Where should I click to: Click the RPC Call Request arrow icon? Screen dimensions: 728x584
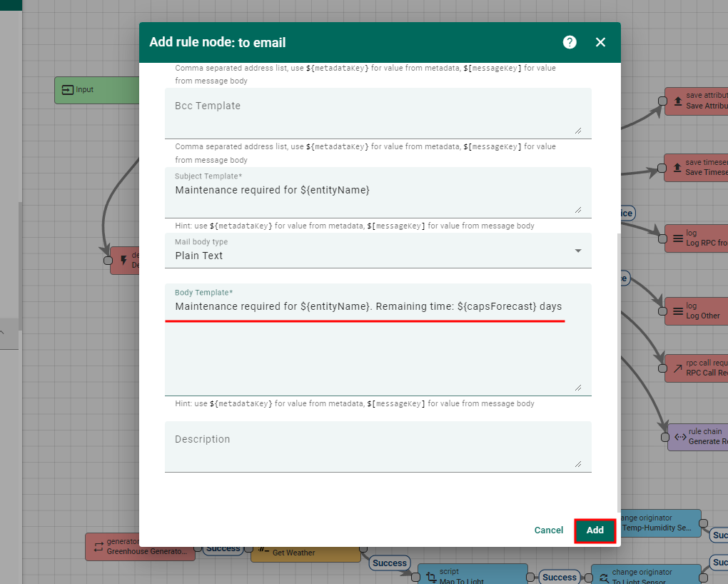[677, 368]
